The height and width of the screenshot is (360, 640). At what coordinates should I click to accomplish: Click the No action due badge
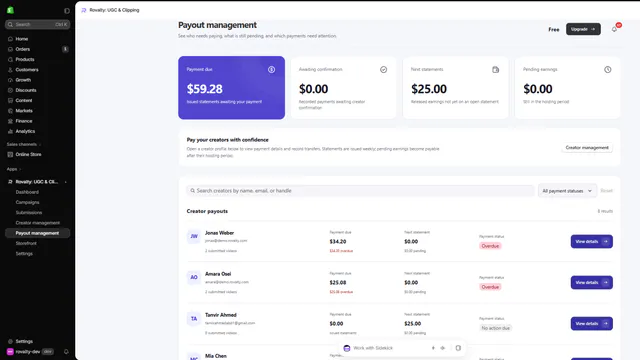point(496,328)
